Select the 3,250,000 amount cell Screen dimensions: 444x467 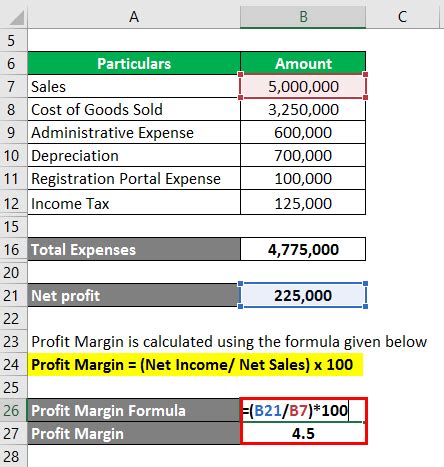coord(303,109)
